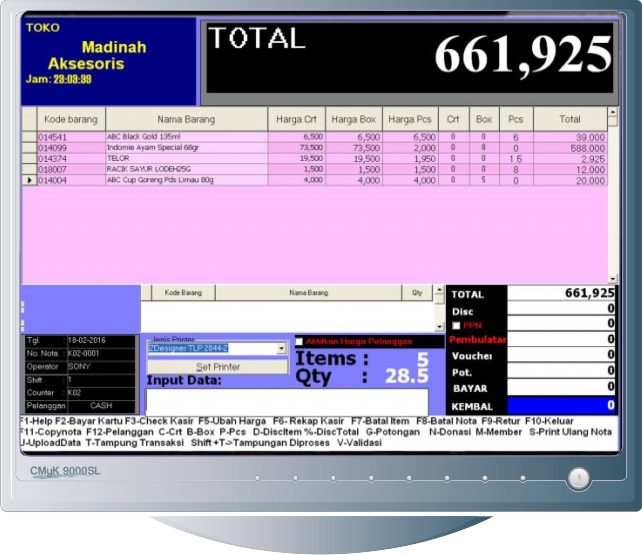The height and width of the screenshot is (555, 642).
Task: Click the monitor power button
Action: coord(577,479)
